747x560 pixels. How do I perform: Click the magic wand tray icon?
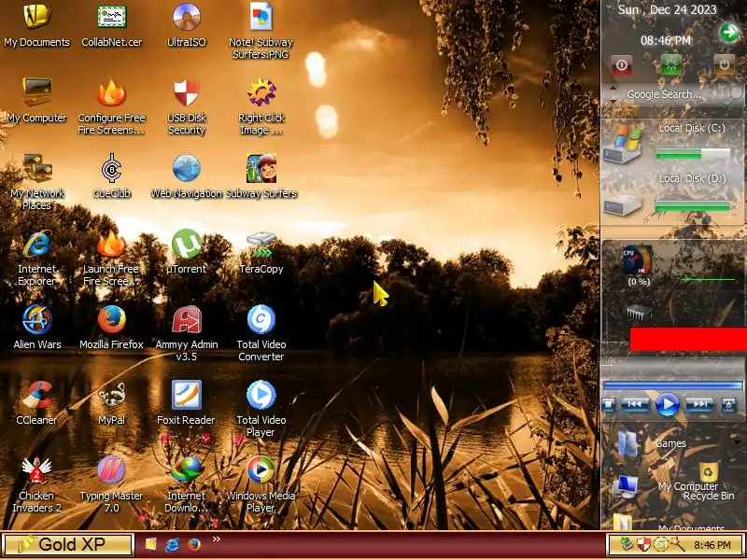(676, 544)
